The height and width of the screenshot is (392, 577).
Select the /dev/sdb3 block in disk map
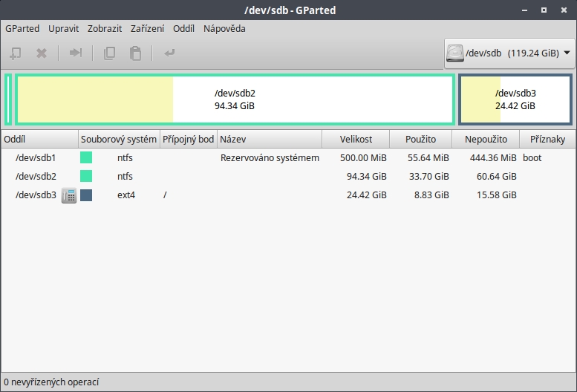click(x=515, y=99)
